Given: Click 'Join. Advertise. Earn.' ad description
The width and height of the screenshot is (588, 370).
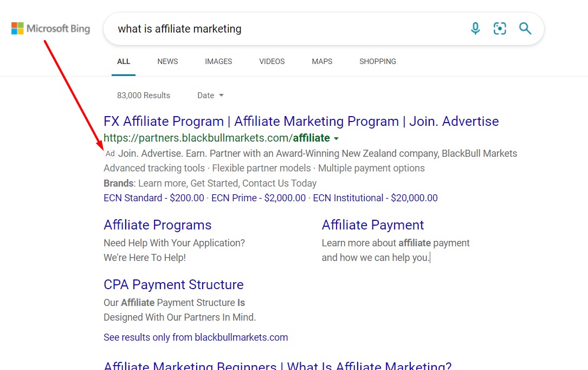Looking at the screenshot, I should (318, 154).
